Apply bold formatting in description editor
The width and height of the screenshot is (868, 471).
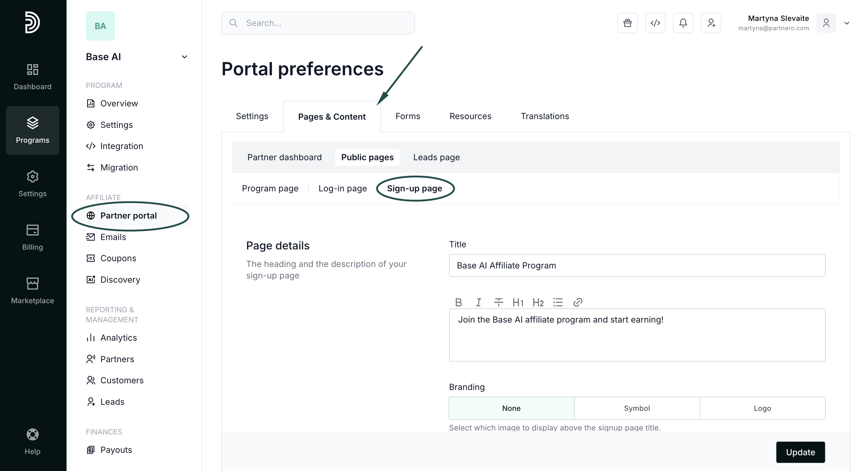[x=458, y=302]
